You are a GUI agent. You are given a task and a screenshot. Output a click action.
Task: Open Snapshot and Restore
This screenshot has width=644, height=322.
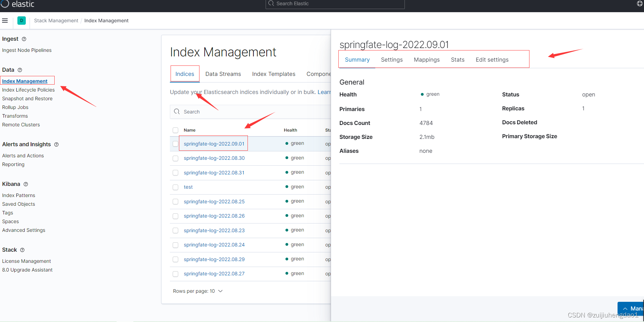(27, 99)
